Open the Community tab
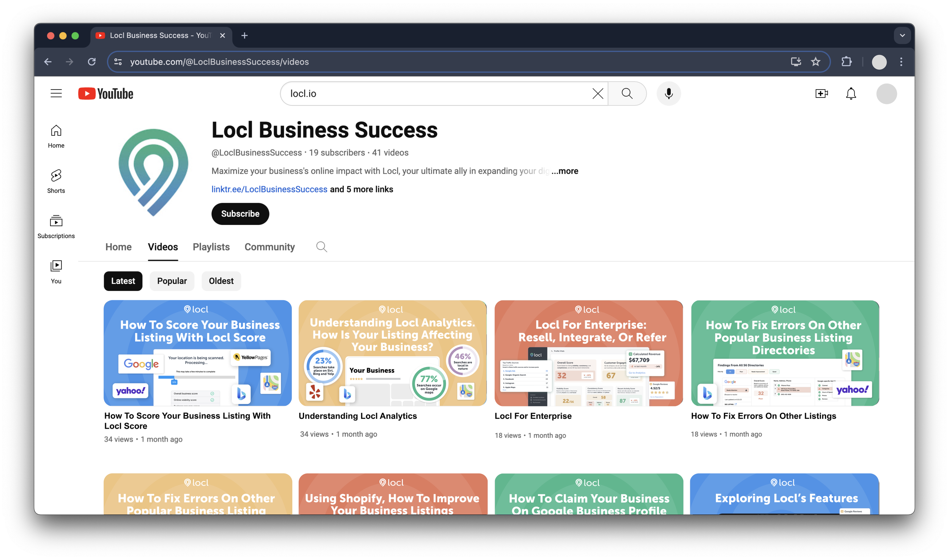 pos(270,247)
